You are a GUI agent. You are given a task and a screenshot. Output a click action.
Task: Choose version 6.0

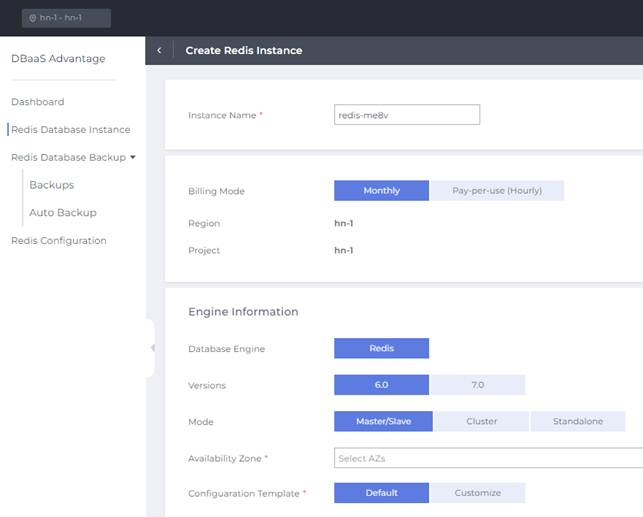381,385
